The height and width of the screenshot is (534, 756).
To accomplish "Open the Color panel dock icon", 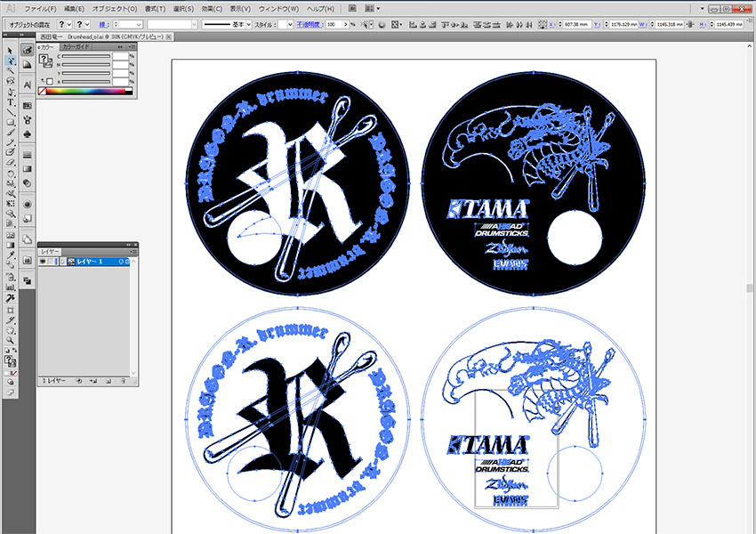I will [x=27, y=50].
